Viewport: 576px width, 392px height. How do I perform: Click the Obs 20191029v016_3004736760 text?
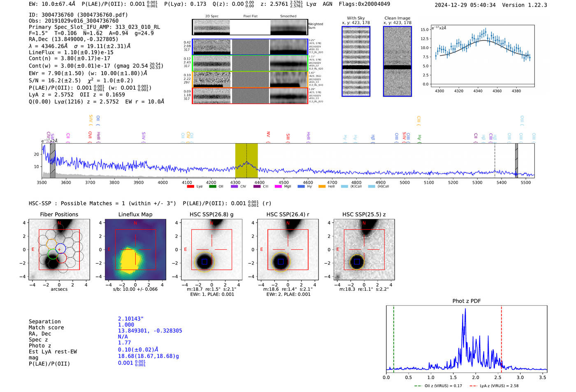coord(74,21)
